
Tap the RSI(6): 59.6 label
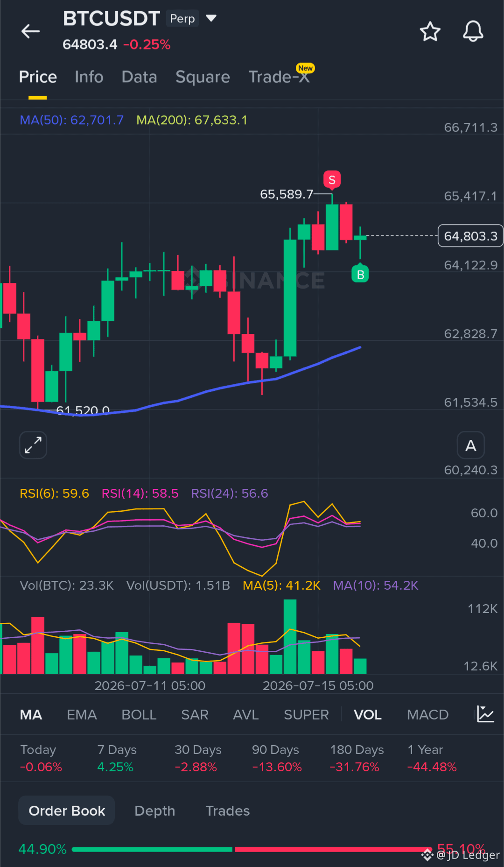point(54,493)
